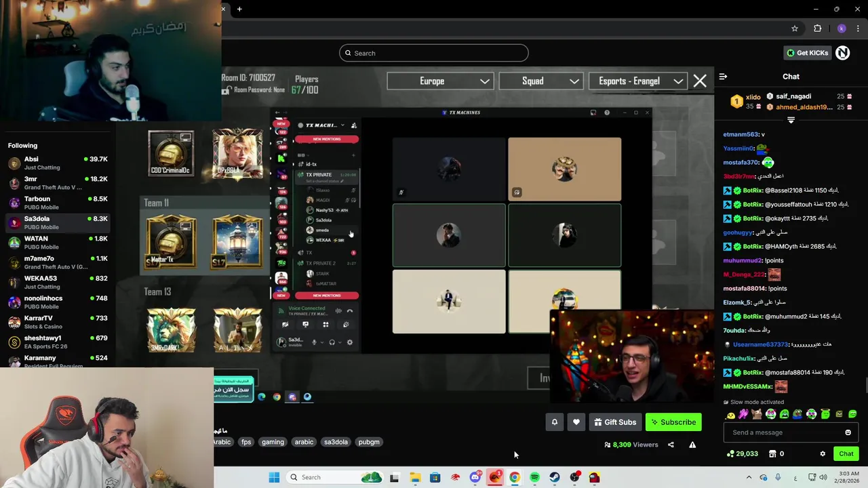This screenshot has height=488, width=868.
Task: Click the arabic tag
Action: click(x=304, y=442)
